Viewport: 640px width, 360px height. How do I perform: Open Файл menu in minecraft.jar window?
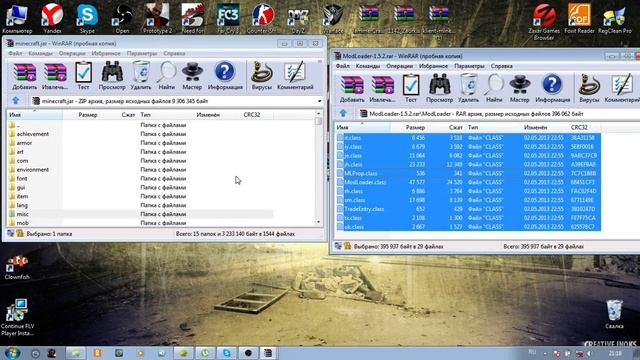[x=16, y=53]
